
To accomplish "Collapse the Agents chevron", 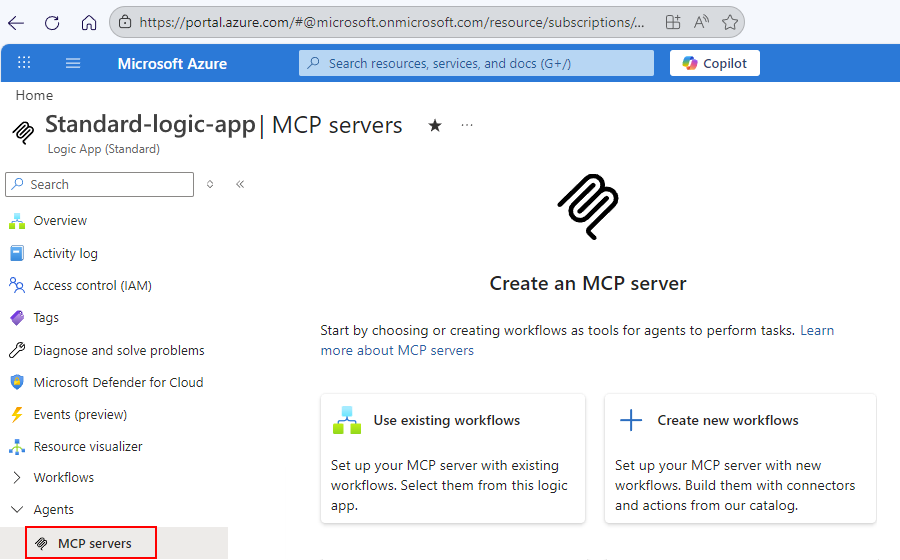I will (17, 510).
